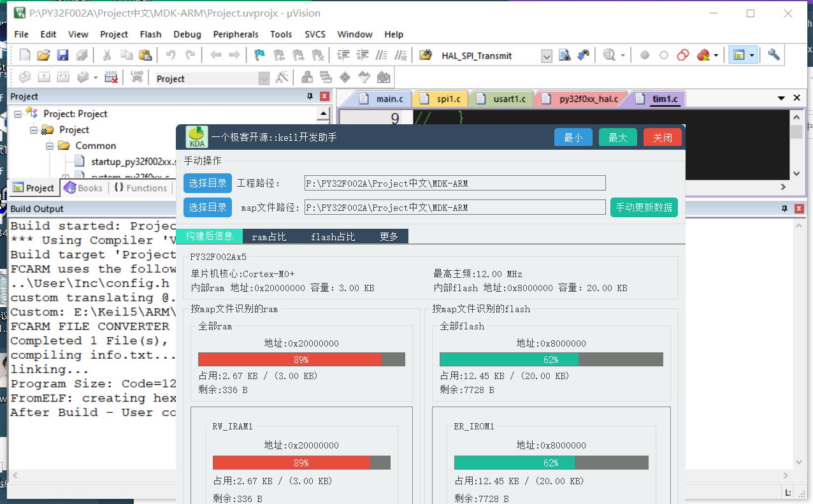The image size is (813, 504).
Task: Open the HAL_SPI_Transmit find dropdown
Action: [x=547, y=56]
